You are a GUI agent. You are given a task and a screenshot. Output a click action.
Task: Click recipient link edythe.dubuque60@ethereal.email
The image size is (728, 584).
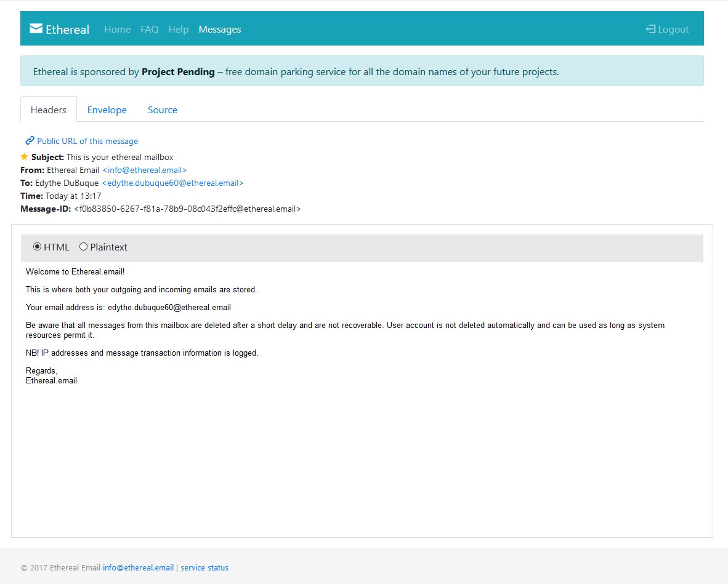pos(174,183)
